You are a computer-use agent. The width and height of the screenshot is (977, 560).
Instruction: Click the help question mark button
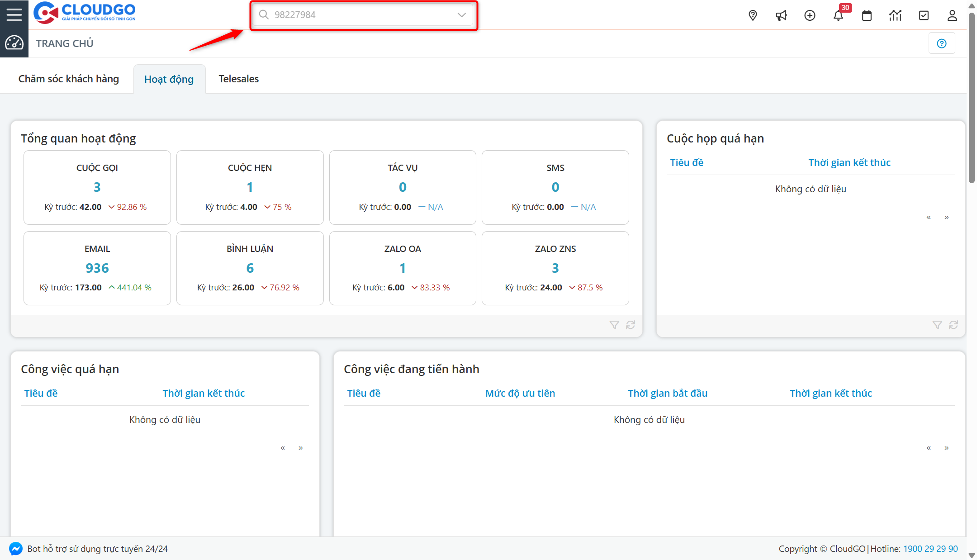point(941,43)
